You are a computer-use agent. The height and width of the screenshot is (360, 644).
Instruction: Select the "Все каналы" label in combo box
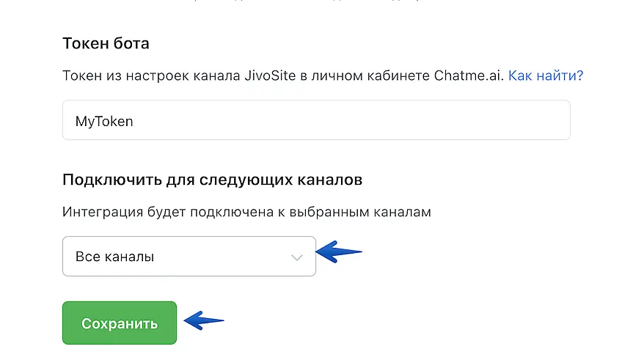pos(115,257)
